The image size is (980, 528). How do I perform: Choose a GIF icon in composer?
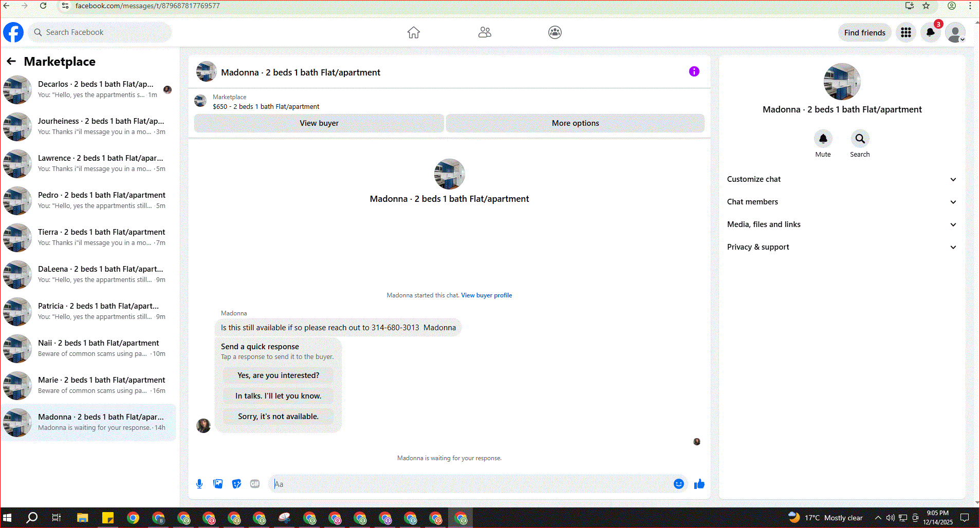click(255, 484)
